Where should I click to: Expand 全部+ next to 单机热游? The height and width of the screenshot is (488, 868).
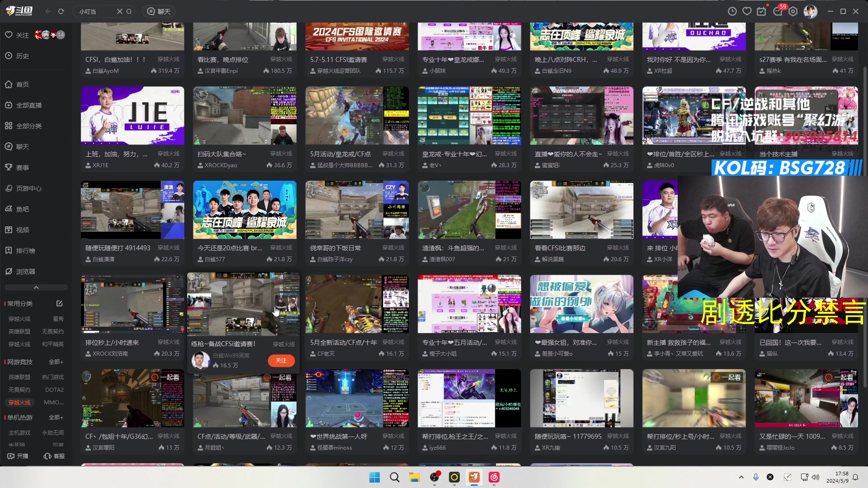pyautogui.click(x=56, y=418)
